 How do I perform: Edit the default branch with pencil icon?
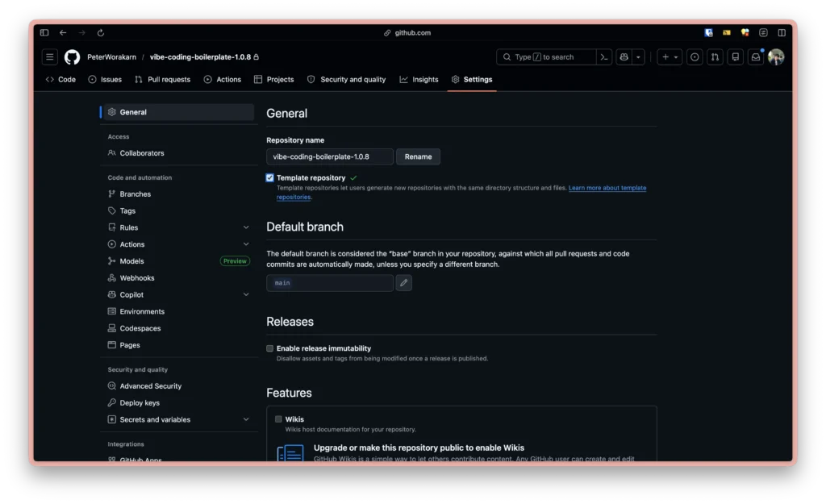pos(403,283)
